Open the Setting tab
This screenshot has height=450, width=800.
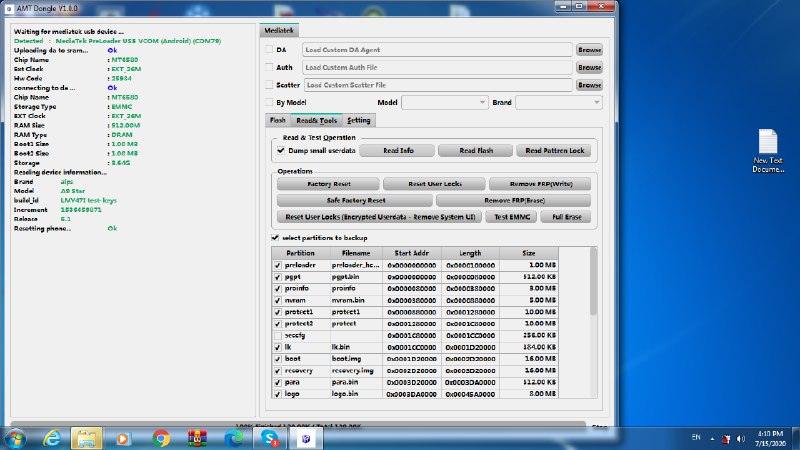click(359, 120)
